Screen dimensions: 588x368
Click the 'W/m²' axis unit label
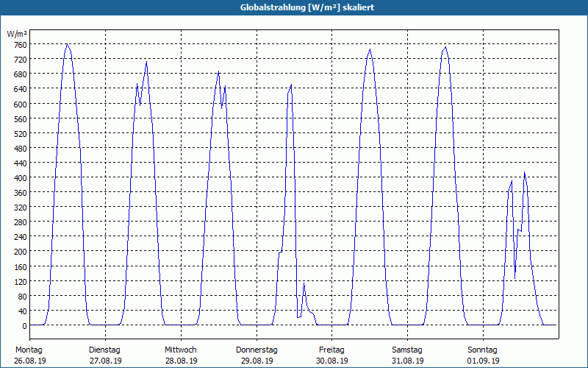click(x=17, y=34)
